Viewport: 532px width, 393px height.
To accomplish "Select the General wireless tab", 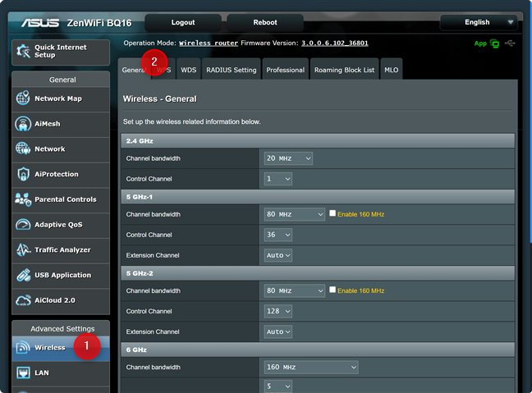I will click(x=133, y=71).
